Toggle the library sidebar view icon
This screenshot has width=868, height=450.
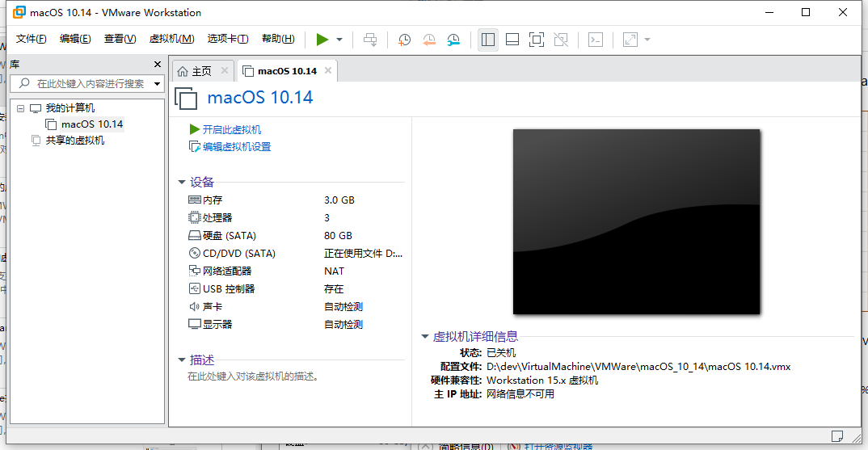coord(487,40)
